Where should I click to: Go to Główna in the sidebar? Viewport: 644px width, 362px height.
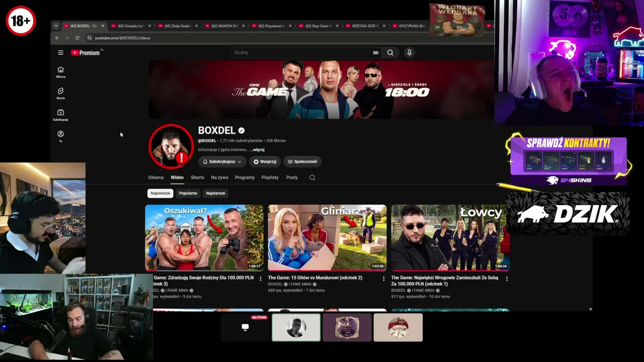point(60,72)
